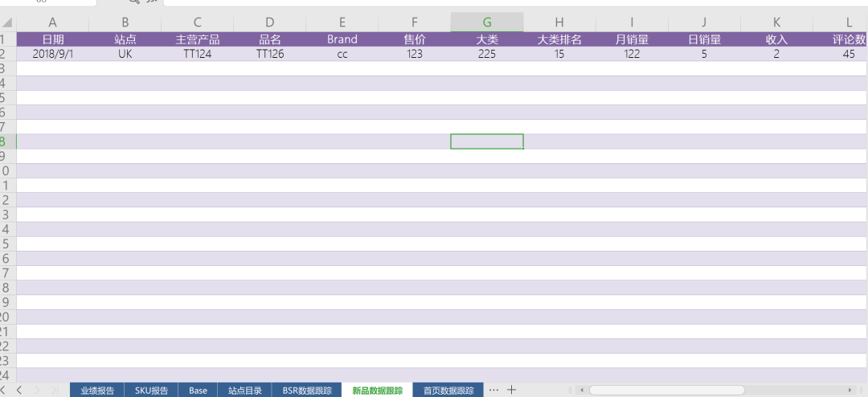Click the 主营产品 header cell
This screenshot has width=868, height=397.
[x=198, y=39]
